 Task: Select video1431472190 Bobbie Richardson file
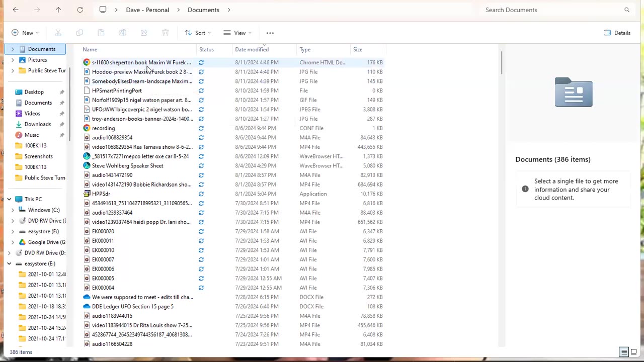(x=141, y=185)
